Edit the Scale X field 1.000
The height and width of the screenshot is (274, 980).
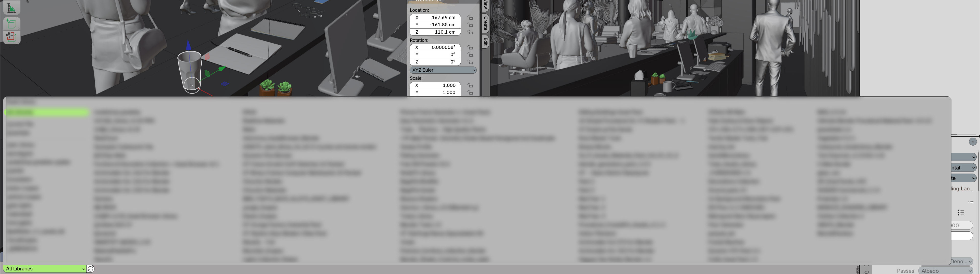point(435,85)
